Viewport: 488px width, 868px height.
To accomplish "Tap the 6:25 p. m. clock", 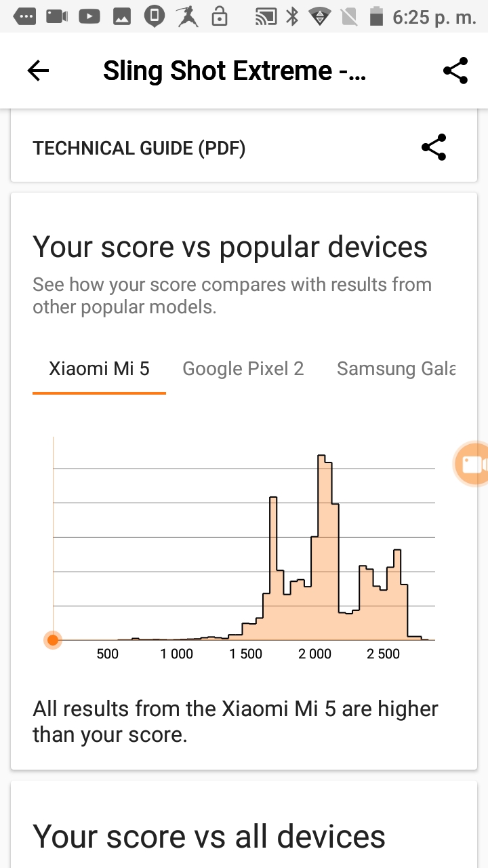I will (434, 17).
